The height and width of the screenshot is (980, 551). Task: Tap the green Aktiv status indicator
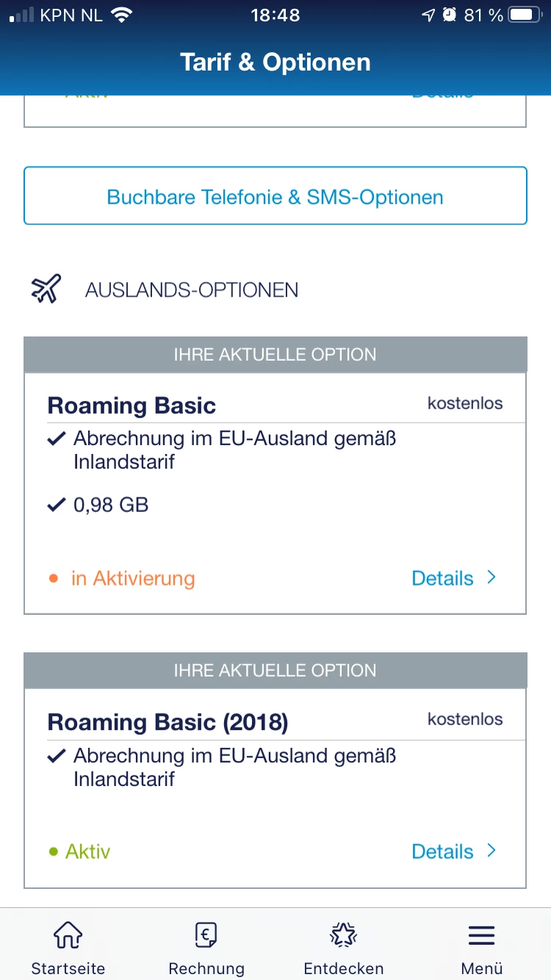coord(79,852)
